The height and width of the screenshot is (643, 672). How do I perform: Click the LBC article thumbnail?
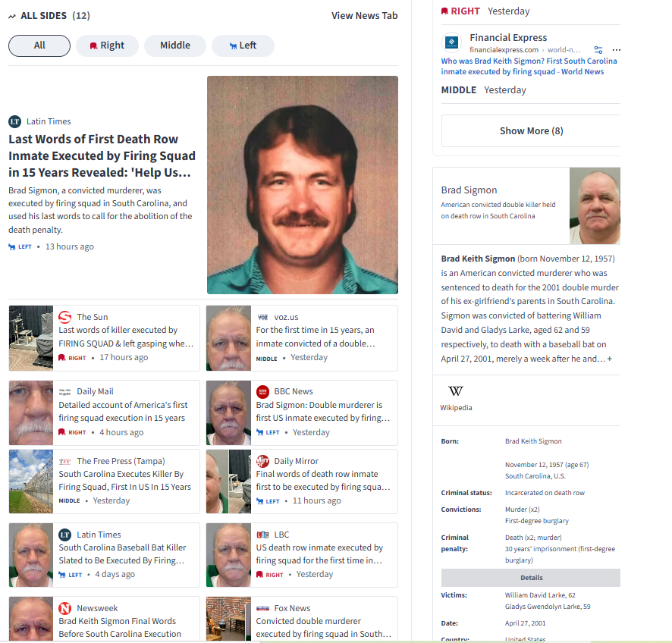(x=228, y=555)
